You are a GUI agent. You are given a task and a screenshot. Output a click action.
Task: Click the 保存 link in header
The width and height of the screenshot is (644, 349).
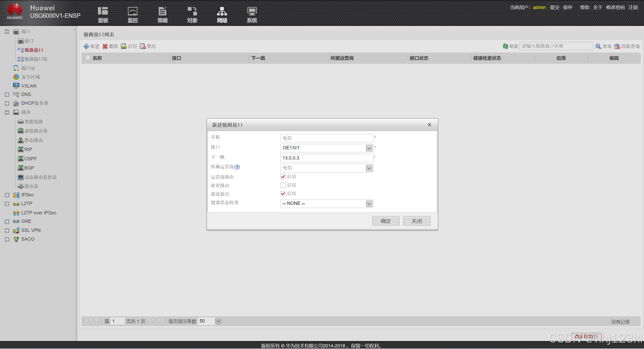click(567, 7)
